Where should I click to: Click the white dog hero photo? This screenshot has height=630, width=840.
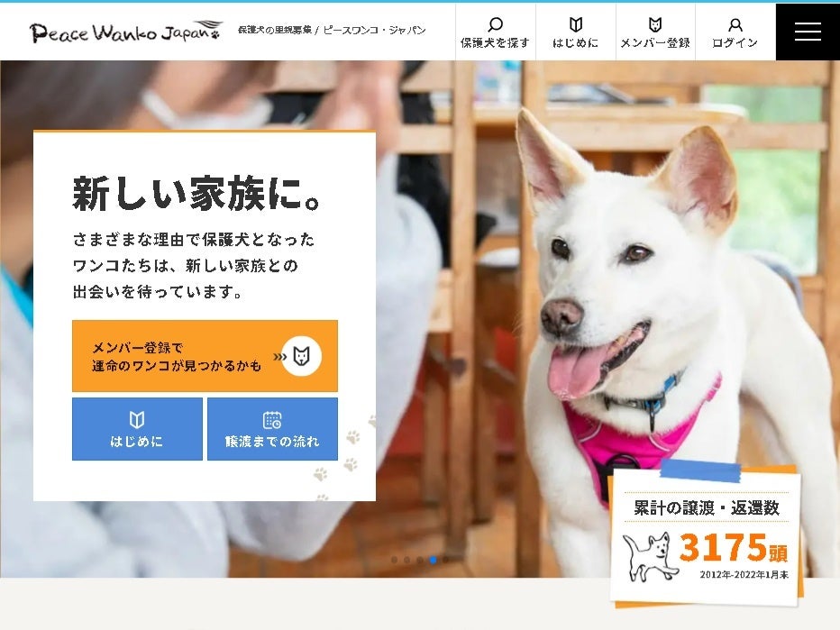tap(664, 333)
